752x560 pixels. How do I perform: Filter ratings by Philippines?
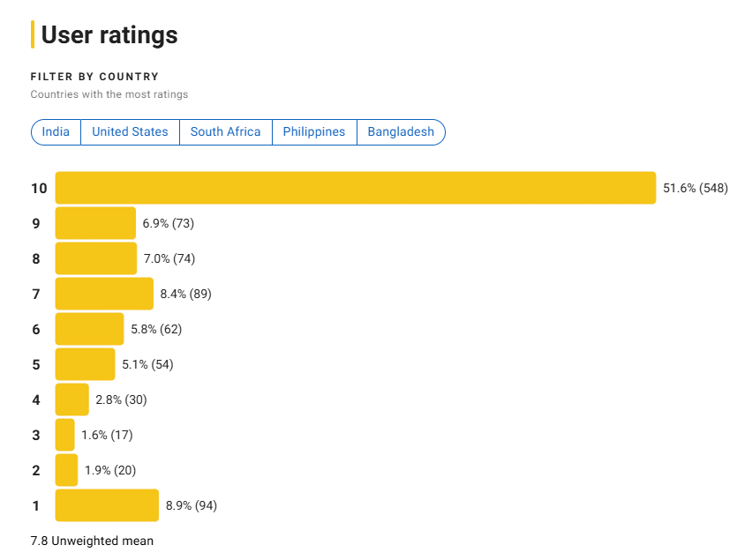[x=314, y=131]
